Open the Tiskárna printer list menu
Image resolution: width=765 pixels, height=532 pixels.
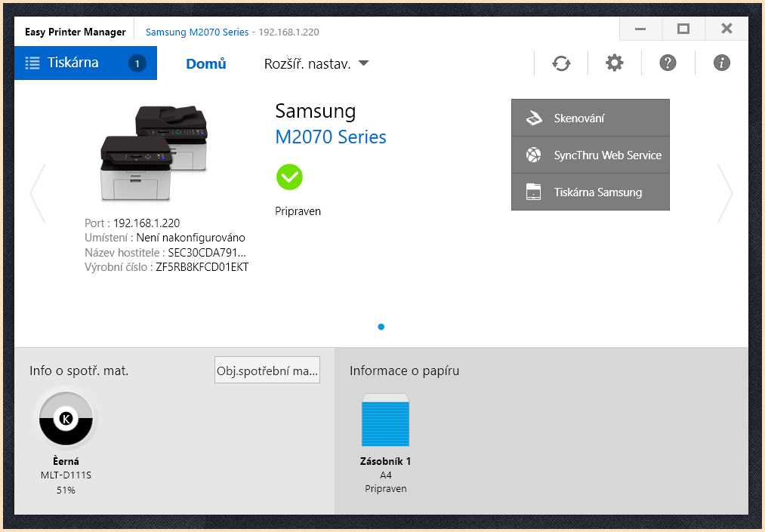pos(85,63)
